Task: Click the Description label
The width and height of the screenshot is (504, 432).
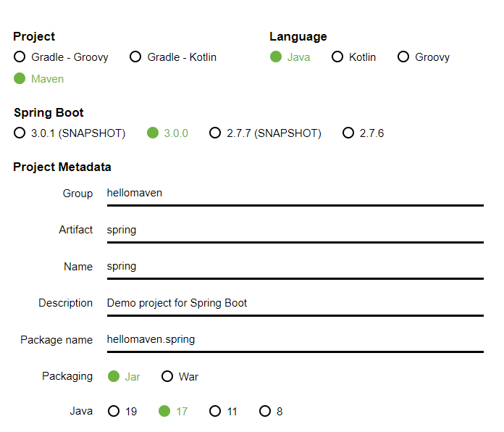Action: tap(66, 303)
